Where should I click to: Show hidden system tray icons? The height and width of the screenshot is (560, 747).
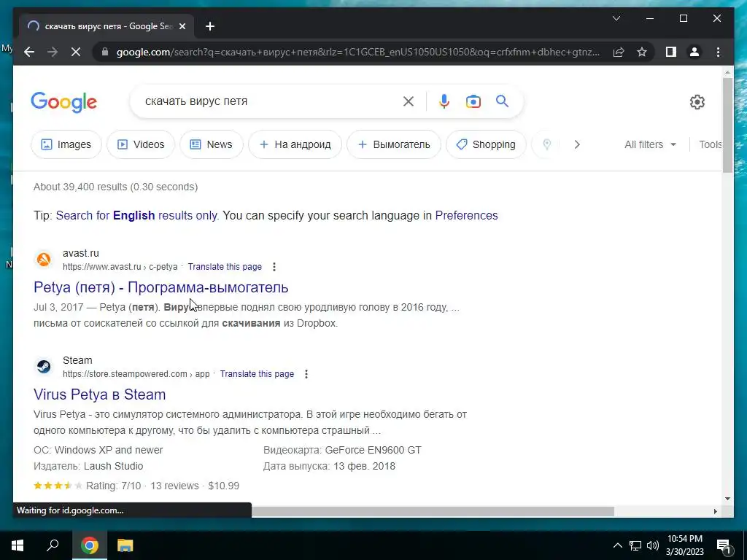click(617, 545)
